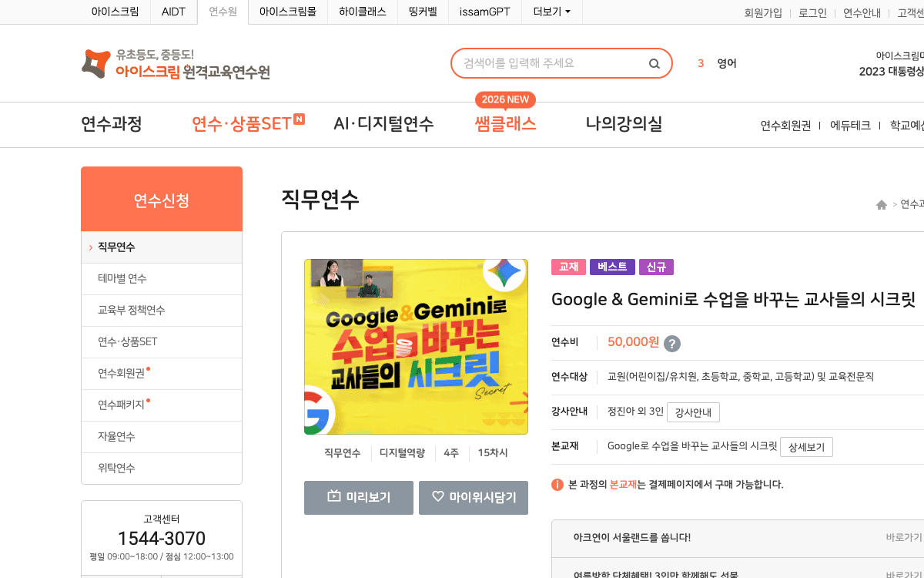Select 위탁연수 in the sidebar
The image size is (924, 578).
click(162, 468)
